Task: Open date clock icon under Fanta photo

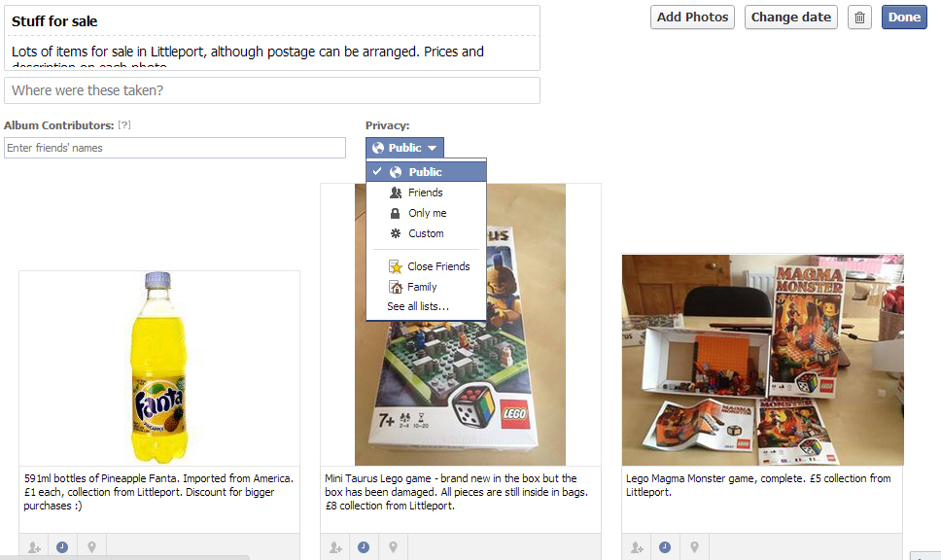Action: pyautogui.click(x=62, y=546)
